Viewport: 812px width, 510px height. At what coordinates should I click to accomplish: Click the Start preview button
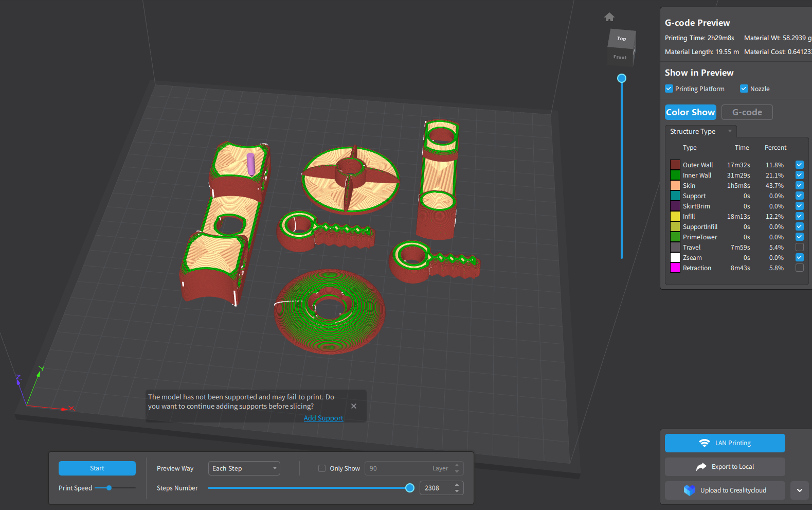(97, 468)
